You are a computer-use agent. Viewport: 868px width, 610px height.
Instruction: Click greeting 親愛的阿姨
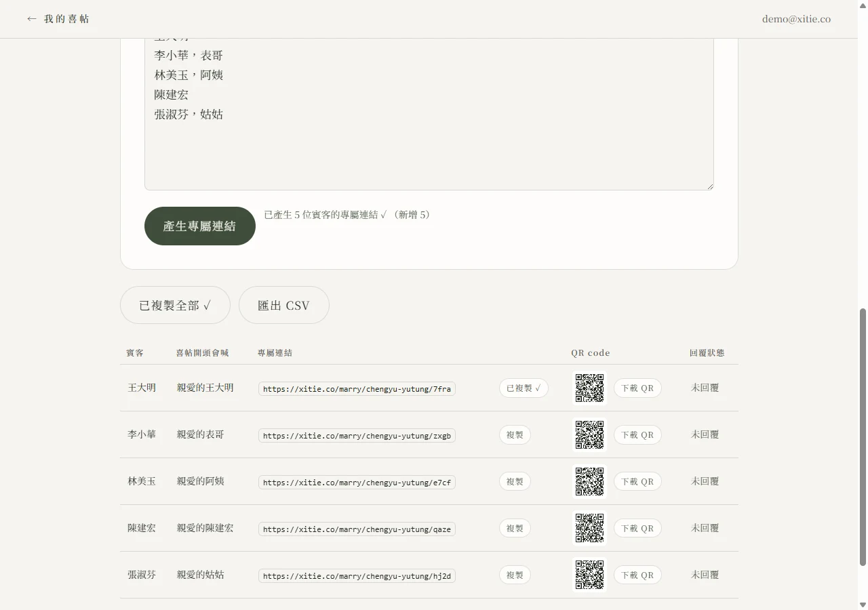click(x=200, y=481)
